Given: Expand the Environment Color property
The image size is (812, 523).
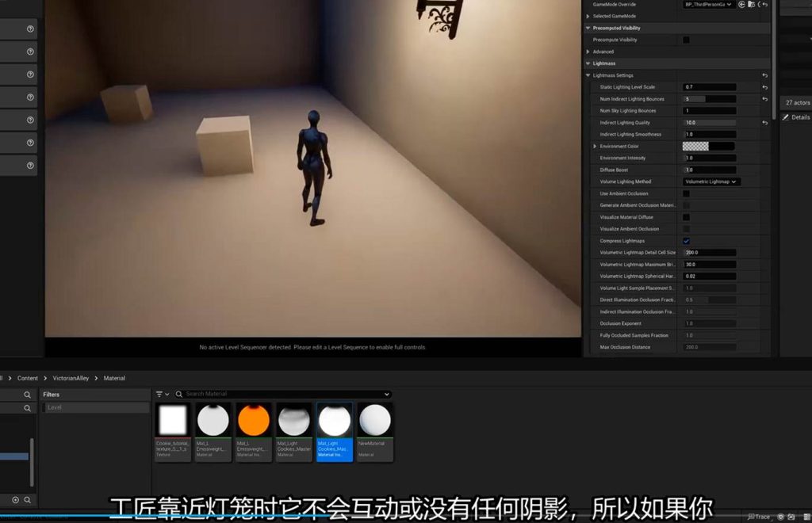Looking at the screenshot, I should point(595,147).
